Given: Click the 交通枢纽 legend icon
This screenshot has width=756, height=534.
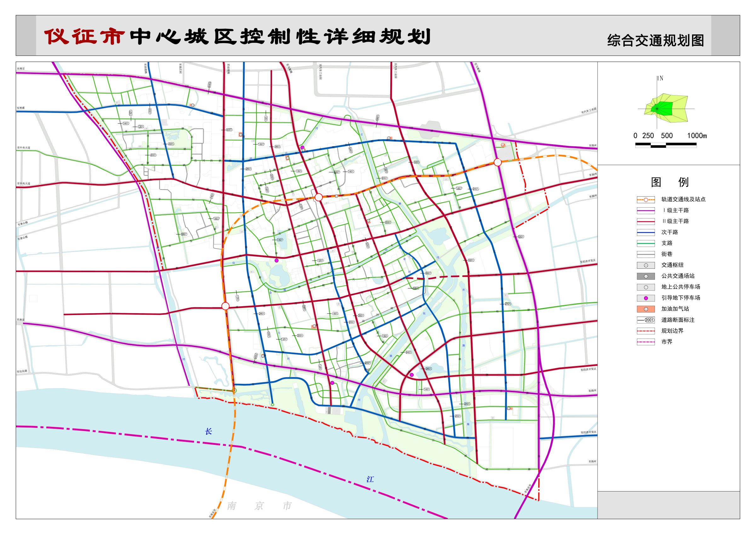Looking at the screenshot, I should pos(646,265).
